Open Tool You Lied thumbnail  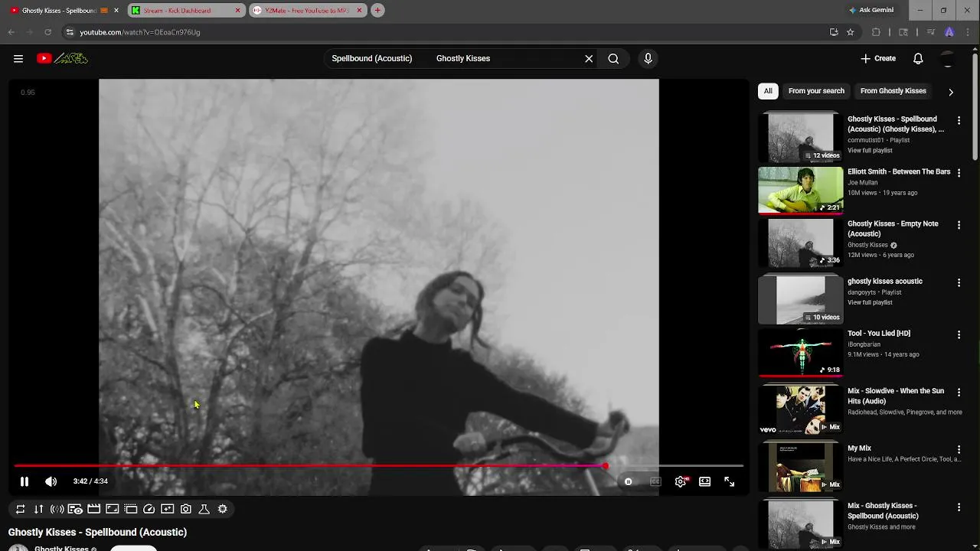[x=800, y=352]
